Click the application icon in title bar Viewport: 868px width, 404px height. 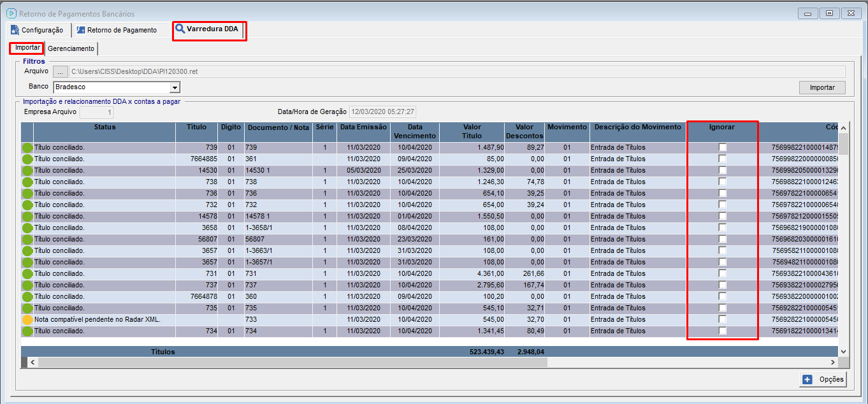(x=10, y=13)
